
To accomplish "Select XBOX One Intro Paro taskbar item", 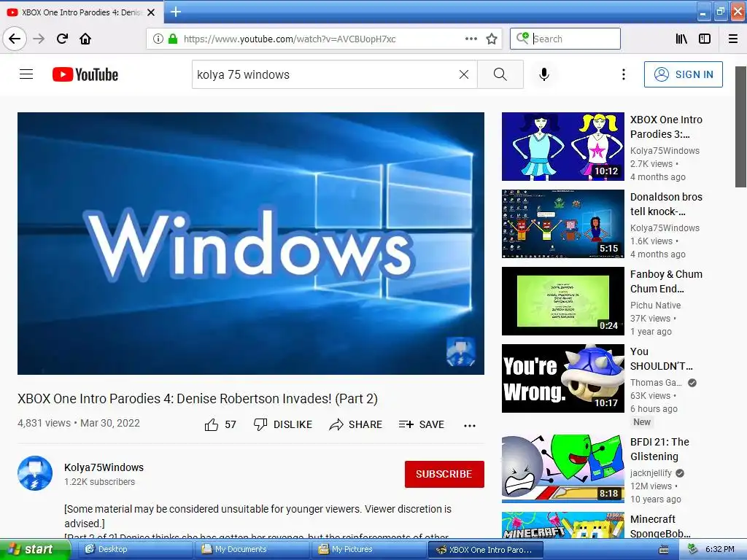I will tap(485, 550).
